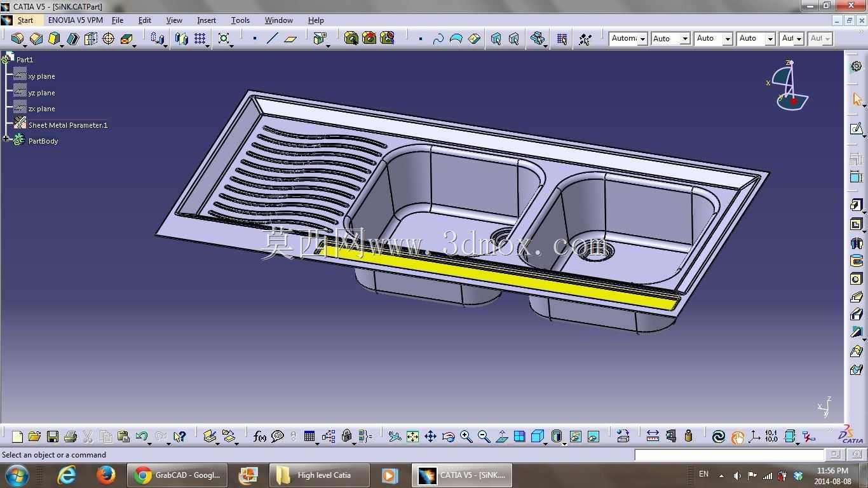This screenshot has width=868, height=488.
Task: Click the Sheet Metal Parameter.1 item
Action: tap(68, 125)
